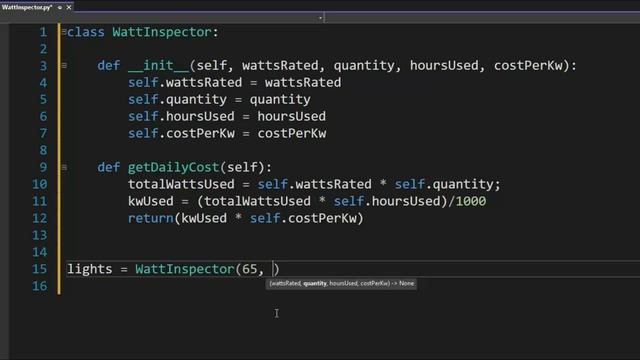
Task: Click 'quantity' bold parameter in tooltip
Action: (315, 283)
